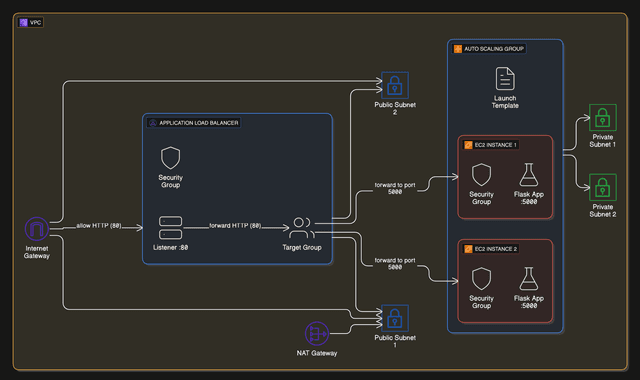Click the 'AUTO SCALING GROUP' title text
Screen dimensions: 640x380
[x=494, y=49]
